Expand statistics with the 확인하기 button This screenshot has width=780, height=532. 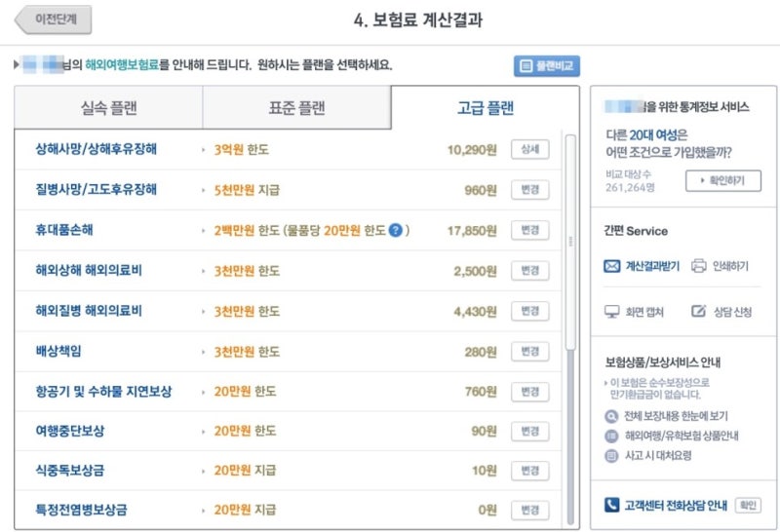721,181
